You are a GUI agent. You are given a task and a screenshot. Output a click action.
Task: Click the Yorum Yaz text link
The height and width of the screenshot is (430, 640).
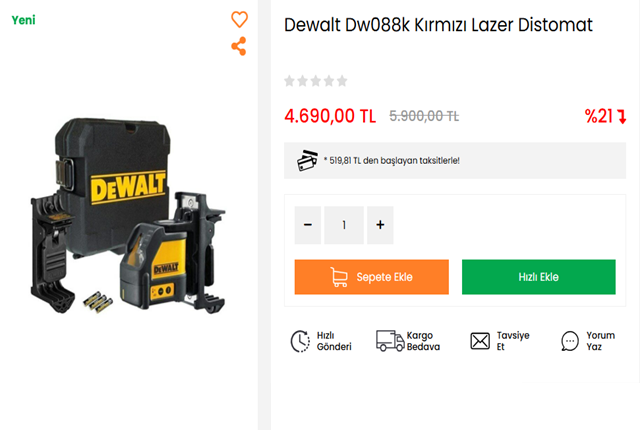point(600,341)
